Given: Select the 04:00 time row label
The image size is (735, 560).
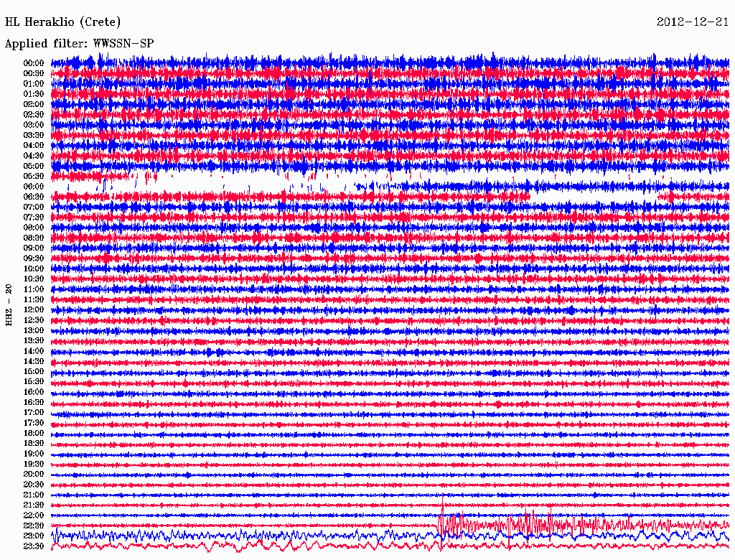Looking at the screenshot, I should 34,146.
